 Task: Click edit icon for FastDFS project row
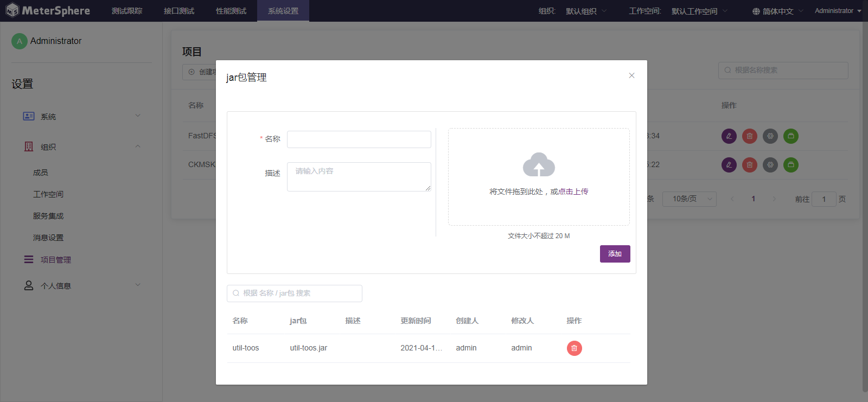coord(729,136)
